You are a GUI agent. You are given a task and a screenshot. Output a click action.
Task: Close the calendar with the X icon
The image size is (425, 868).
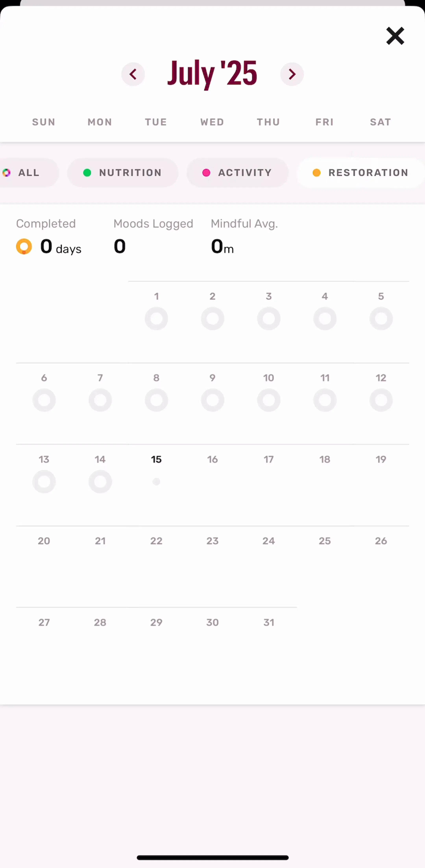[x=395, y=36]
